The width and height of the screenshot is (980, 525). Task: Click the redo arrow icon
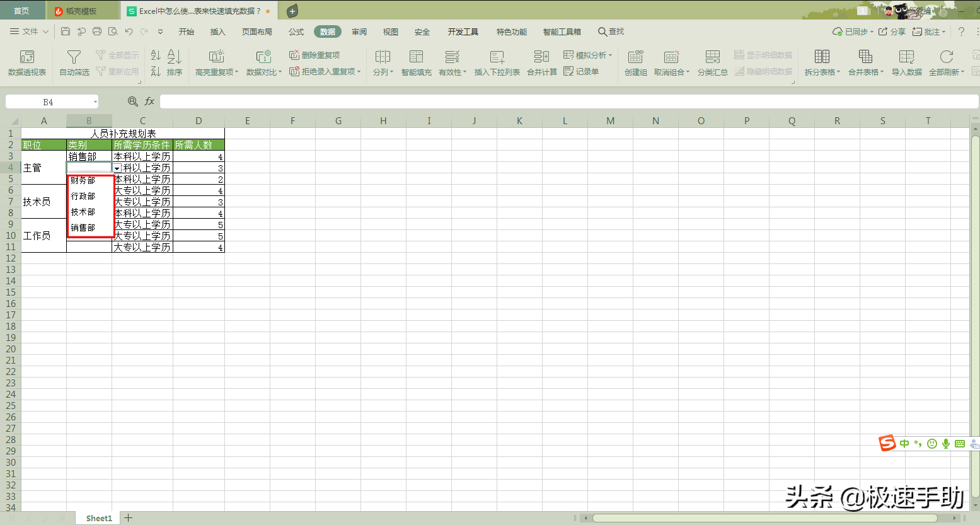click(x=144, y=32)
